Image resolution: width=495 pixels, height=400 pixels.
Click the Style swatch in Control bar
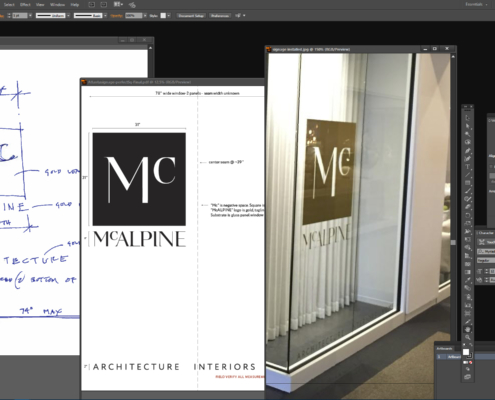163,16
